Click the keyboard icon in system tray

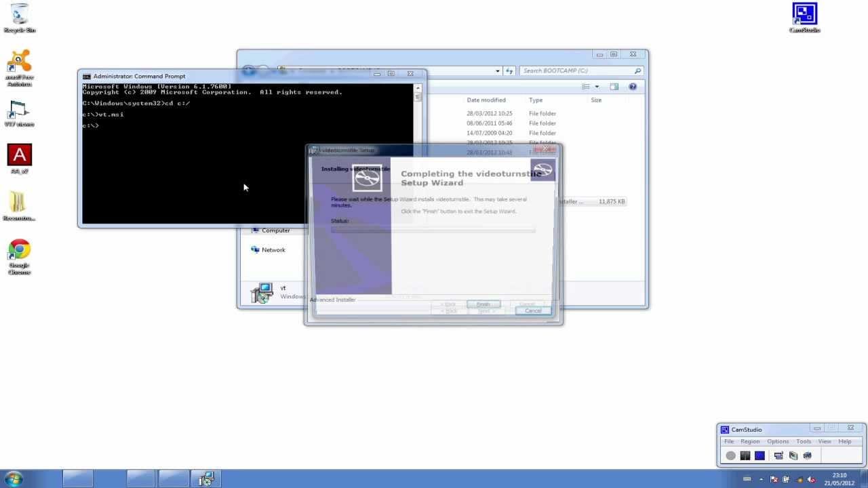pyautogui.click(x=747, y=479)
